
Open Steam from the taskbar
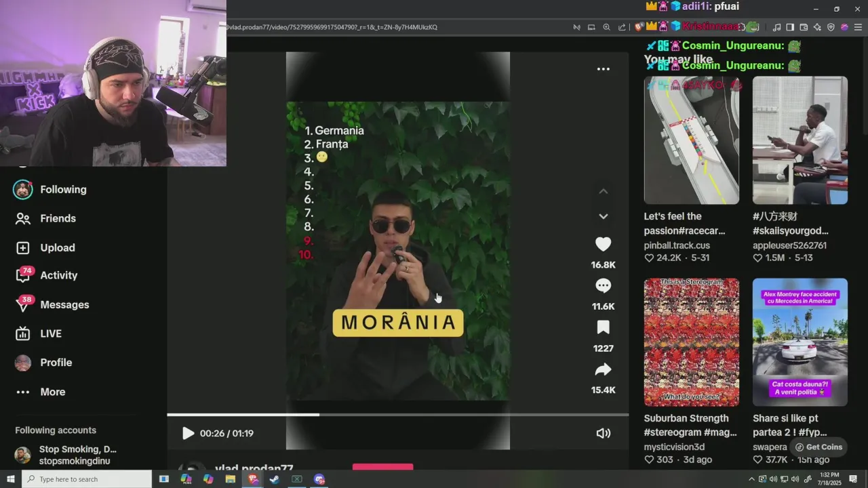[x=275, y=479]
